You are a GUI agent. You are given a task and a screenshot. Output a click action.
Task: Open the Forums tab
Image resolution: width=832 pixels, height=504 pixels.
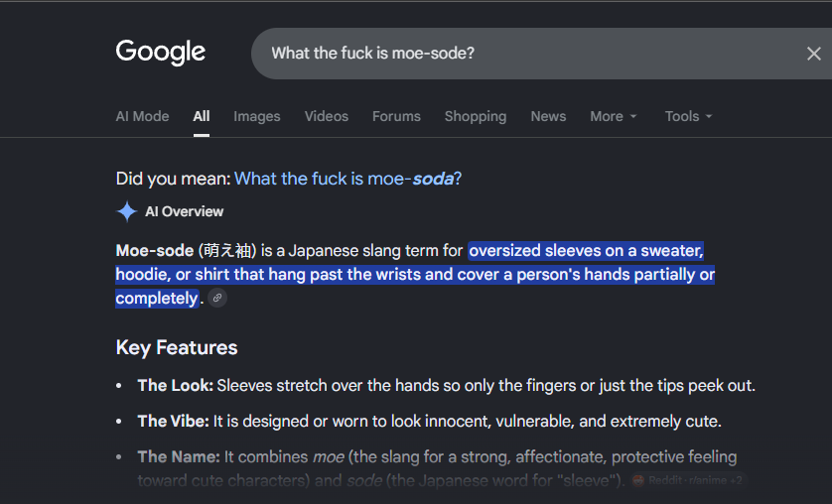click(396, 117)
